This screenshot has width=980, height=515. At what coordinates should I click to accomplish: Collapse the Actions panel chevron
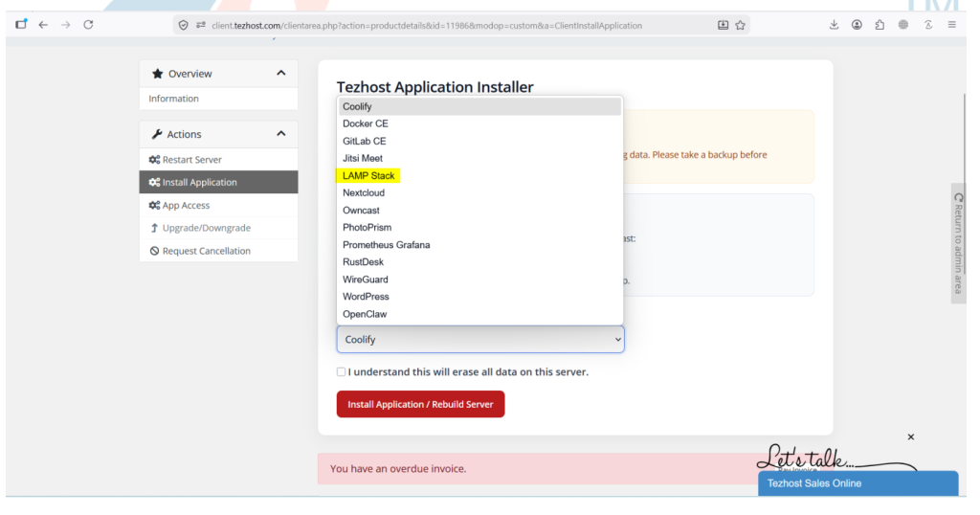point(281,134)
